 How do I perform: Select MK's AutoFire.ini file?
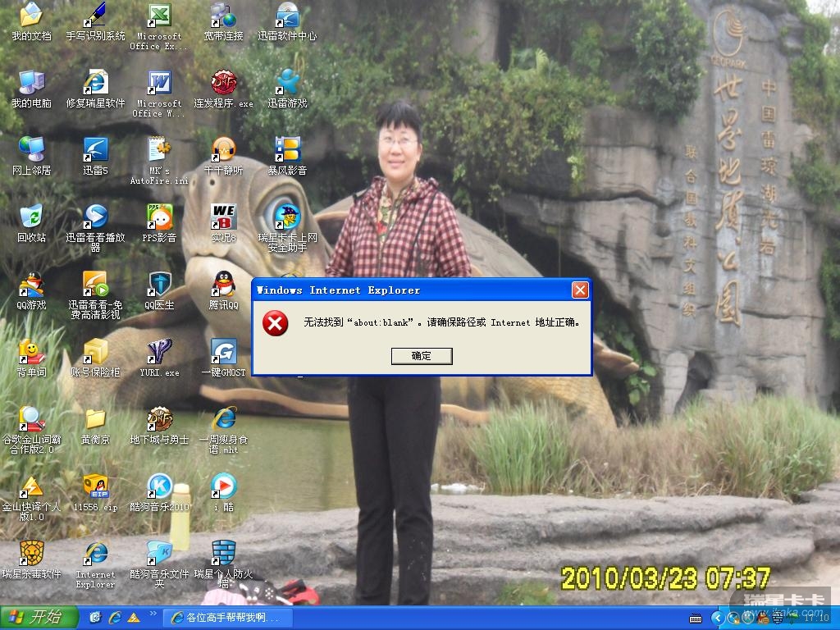click(x=159, y=161)
